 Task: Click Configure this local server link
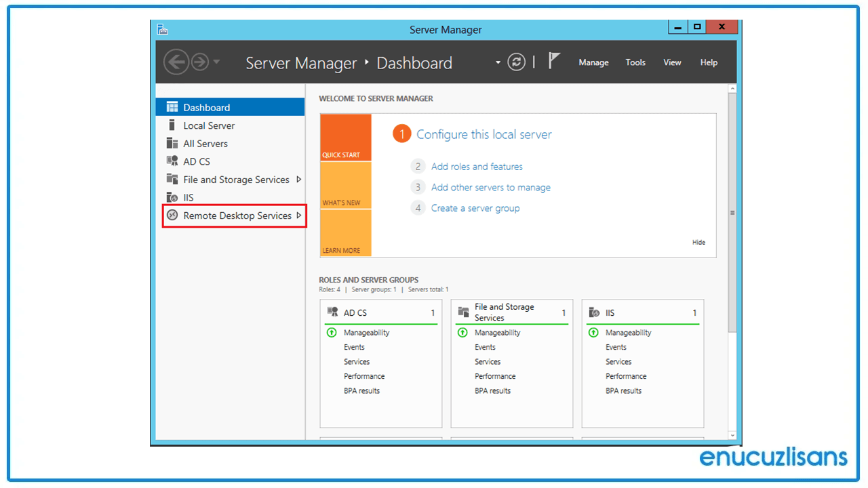point(484,134)
